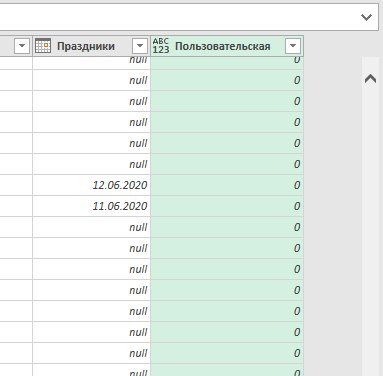
Task: Open the filter dropdown left of Праздники
Action: tap(22, 46)
